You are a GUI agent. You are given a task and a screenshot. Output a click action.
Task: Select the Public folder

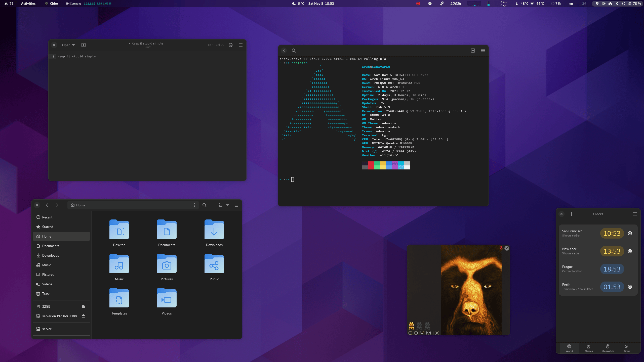(x=214, y=267)
